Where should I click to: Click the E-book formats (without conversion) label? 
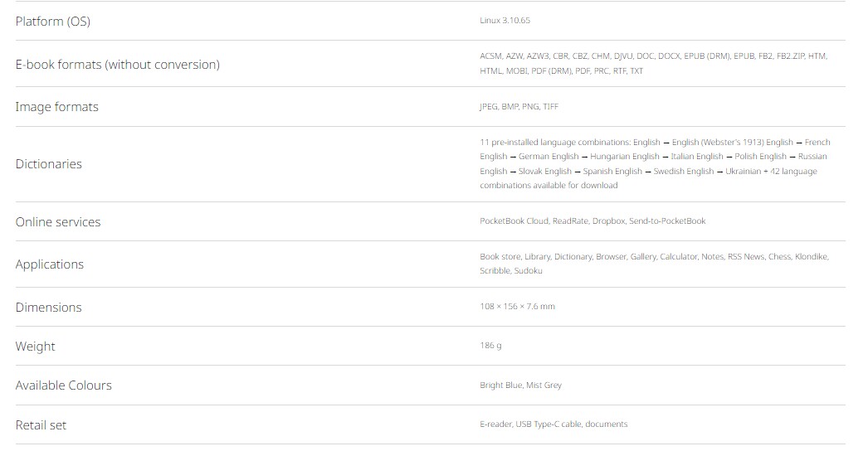tap(117, 65)
